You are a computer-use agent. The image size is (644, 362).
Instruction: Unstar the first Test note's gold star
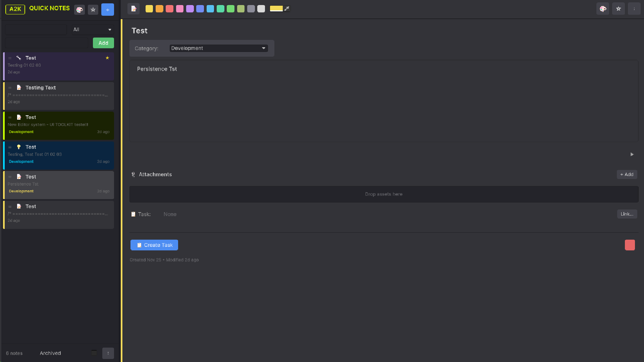click(x=107, y=58)
